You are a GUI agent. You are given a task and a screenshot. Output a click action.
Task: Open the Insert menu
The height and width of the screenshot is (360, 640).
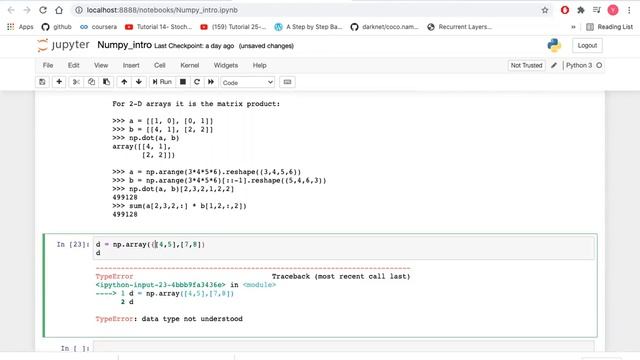click(x=131, y=65)
